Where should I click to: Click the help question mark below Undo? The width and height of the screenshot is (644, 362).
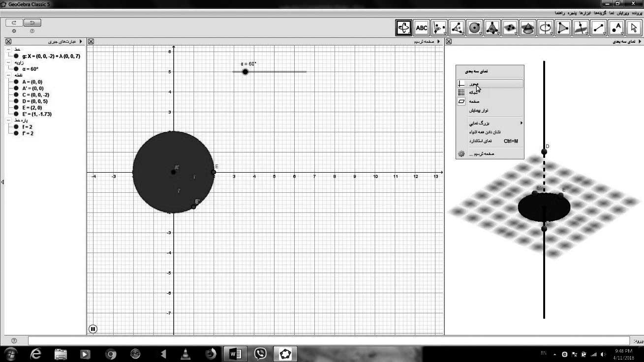click(32, 31)
